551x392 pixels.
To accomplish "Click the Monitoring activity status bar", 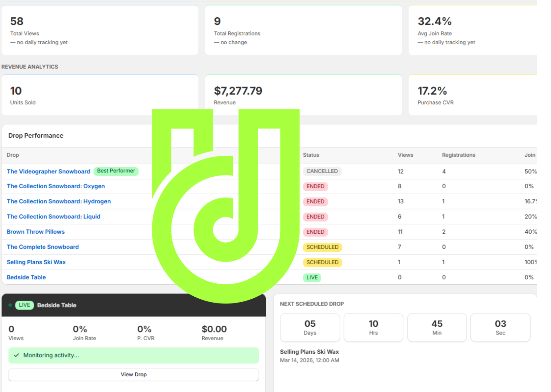I will click(134, 355).
